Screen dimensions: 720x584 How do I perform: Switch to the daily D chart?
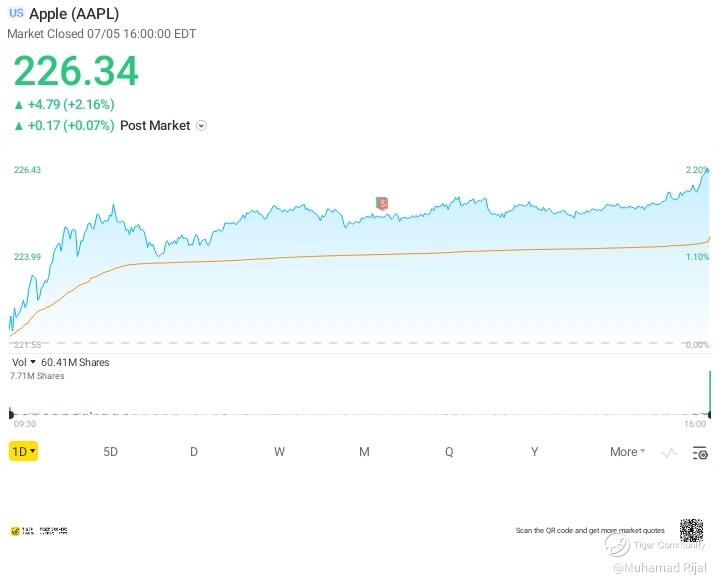194,452
